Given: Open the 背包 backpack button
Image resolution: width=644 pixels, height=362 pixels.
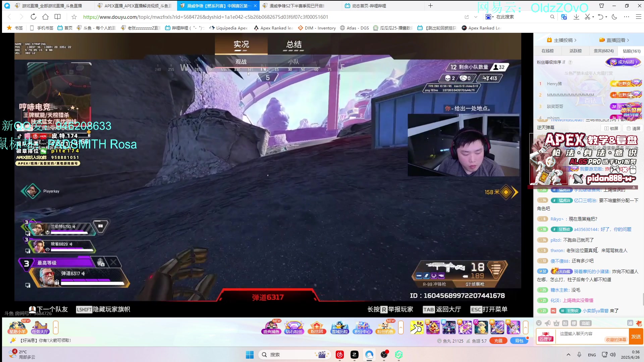Looking at the screenshot, I should (519, 341).
